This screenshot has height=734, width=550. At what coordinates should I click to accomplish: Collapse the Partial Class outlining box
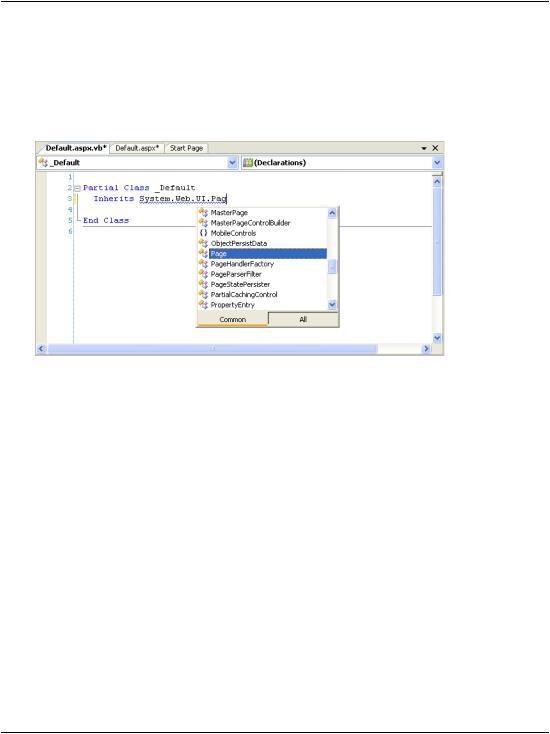pyautogui.click(x=78, y=188)
